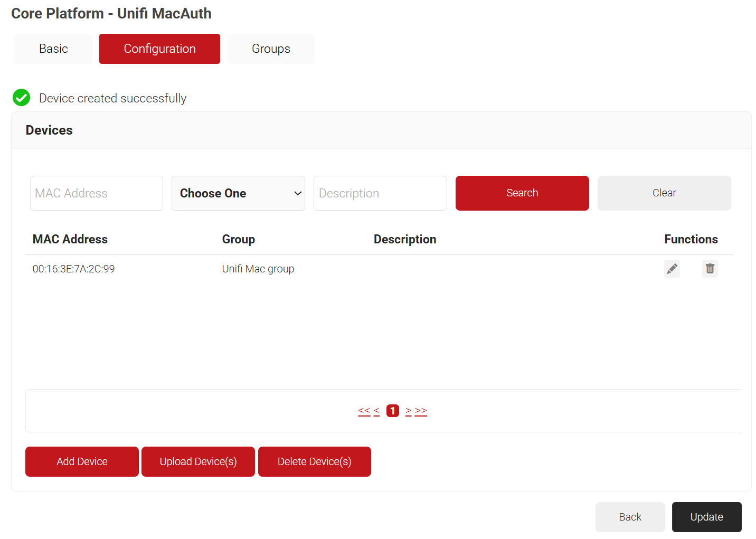Click the Back button

630,517
